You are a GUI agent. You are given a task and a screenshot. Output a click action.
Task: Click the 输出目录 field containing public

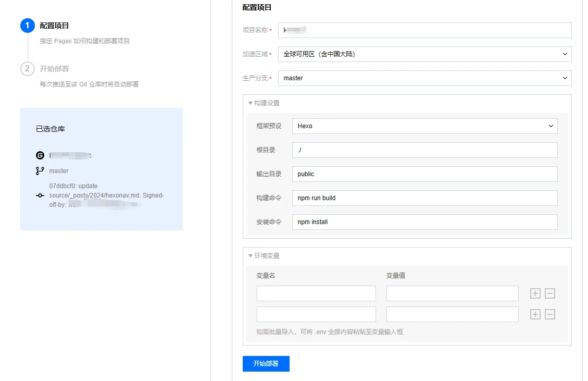pyautogui.click(x=424, y=174)
